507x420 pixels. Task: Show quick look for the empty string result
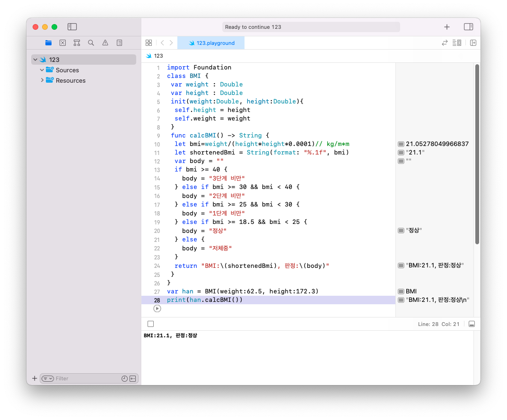tap(401, 161)
